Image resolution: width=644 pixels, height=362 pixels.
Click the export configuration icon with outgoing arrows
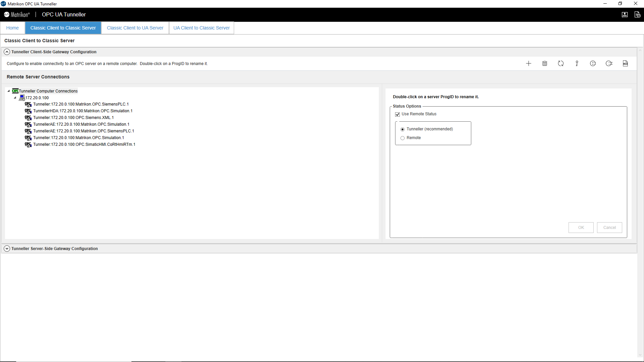[x=609, y=63]
